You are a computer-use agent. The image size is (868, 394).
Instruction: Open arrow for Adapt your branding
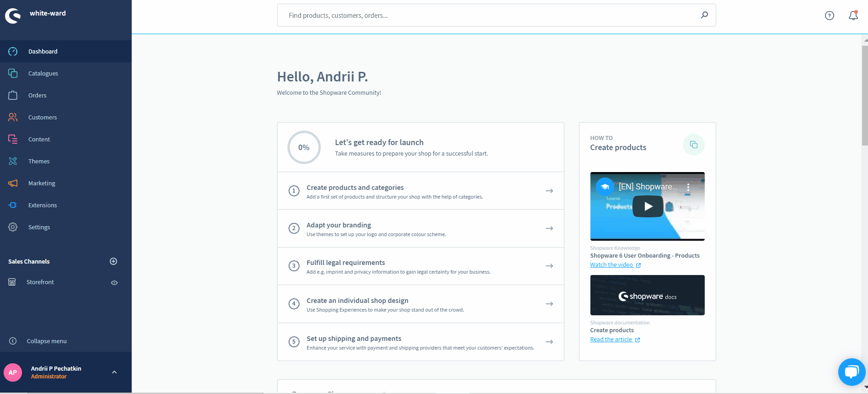click(x=549, y=228)
